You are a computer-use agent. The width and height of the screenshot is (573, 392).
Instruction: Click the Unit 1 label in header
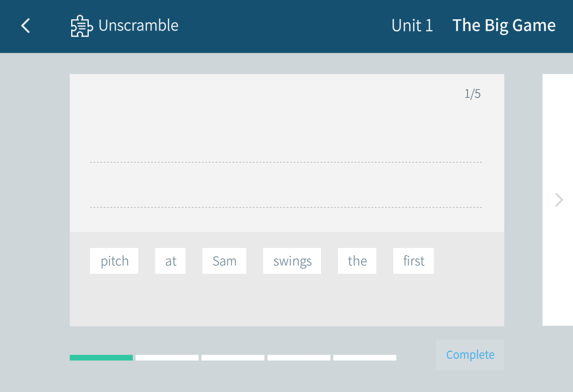412,25
